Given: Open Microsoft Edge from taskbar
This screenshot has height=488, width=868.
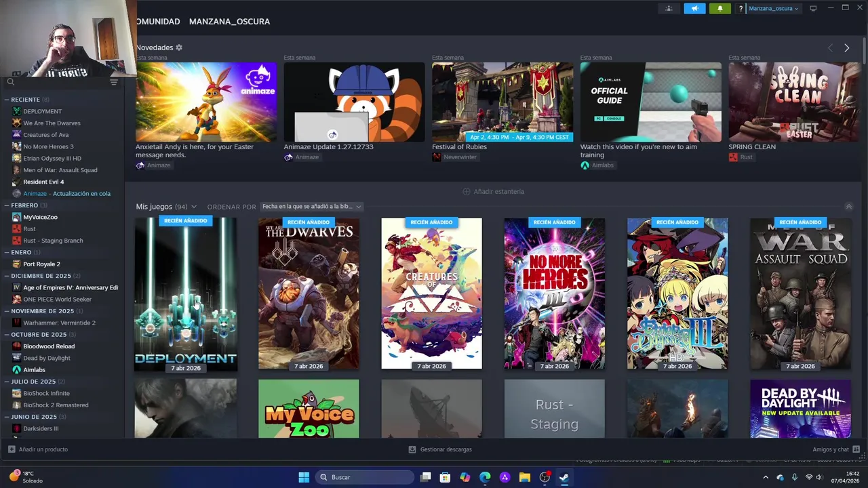Looking at the screenshot, I should coord(485,477).
